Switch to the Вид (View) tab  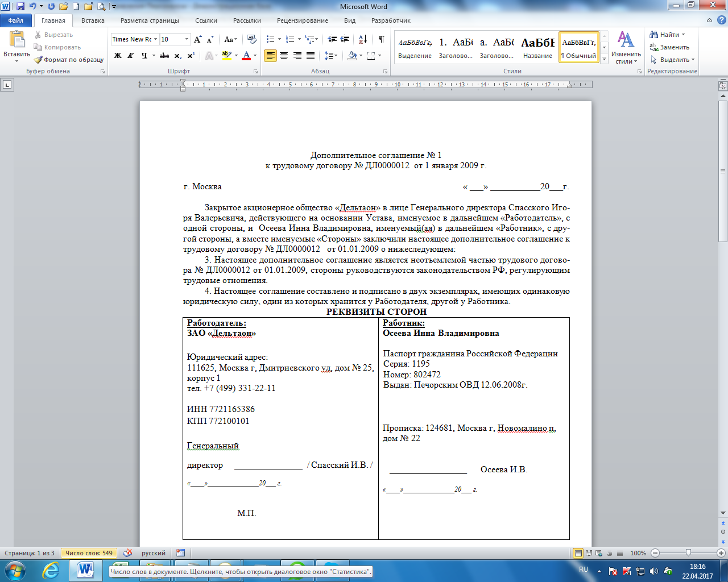(x=350, y=20)
